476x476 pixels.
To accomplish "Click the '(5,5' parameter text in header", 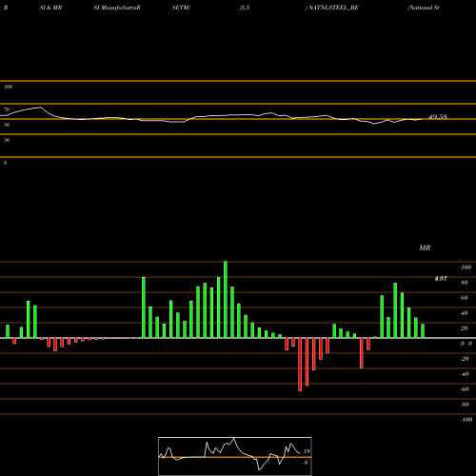I will coord(245,8).
